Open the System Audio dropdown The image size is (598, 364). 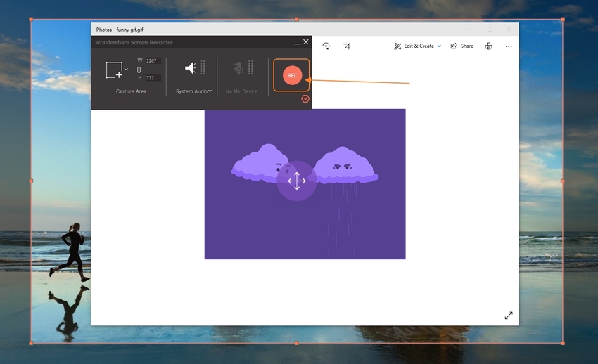pos(193,91)
